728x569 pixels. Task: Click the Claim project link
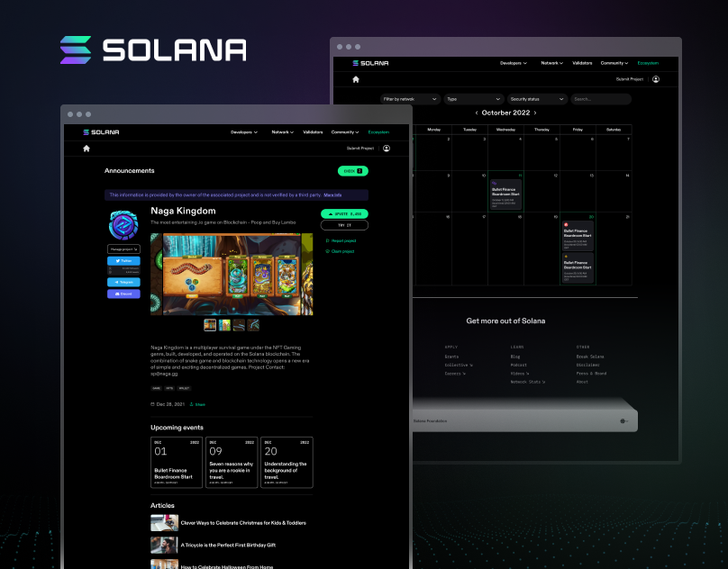pos(340,251)
